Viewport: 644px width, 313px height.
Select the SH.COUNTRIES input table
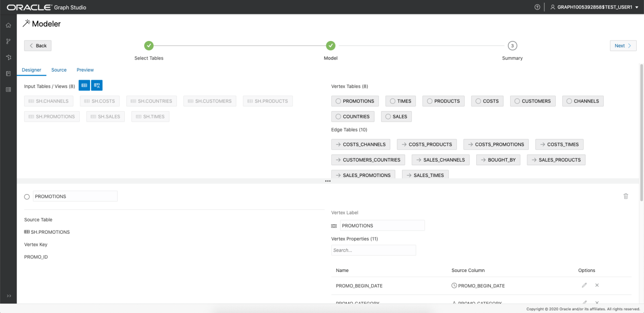pyautogui.click(x=152, y=101)
